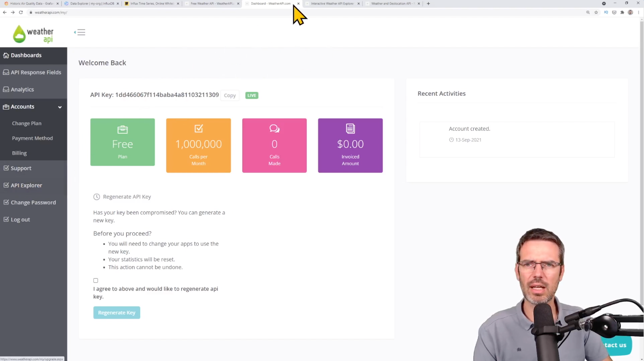Open Chrome three-dot menu
Viewport: 644px width, 361px height.
(638, 12)
